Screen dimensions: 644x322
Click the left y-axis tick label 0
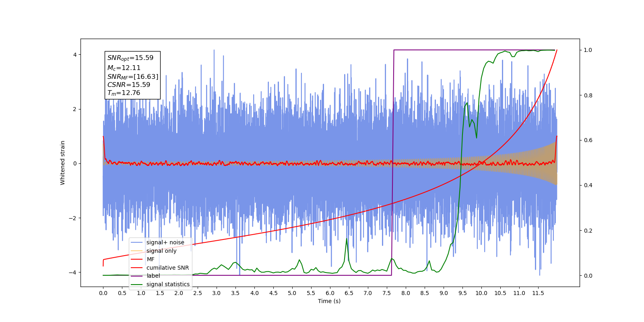point(74,163)
